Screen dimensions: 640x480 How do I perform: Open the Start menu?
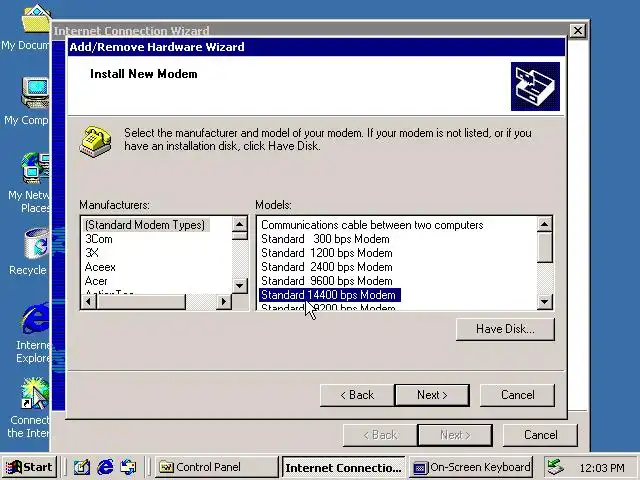coord(29,467)
